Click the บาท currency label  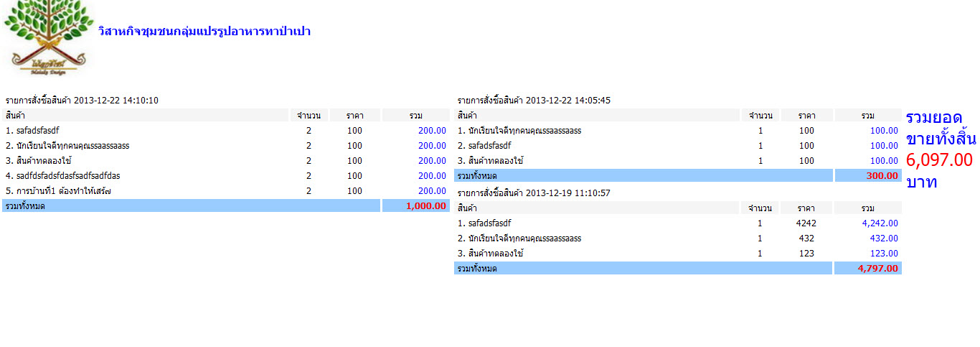click(x=922, y=182)
